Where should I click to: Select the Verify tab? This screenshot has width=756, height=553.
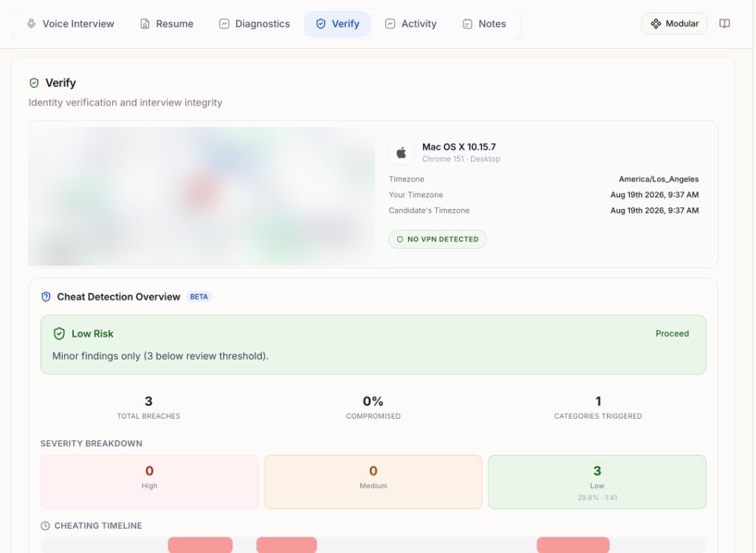337,24
